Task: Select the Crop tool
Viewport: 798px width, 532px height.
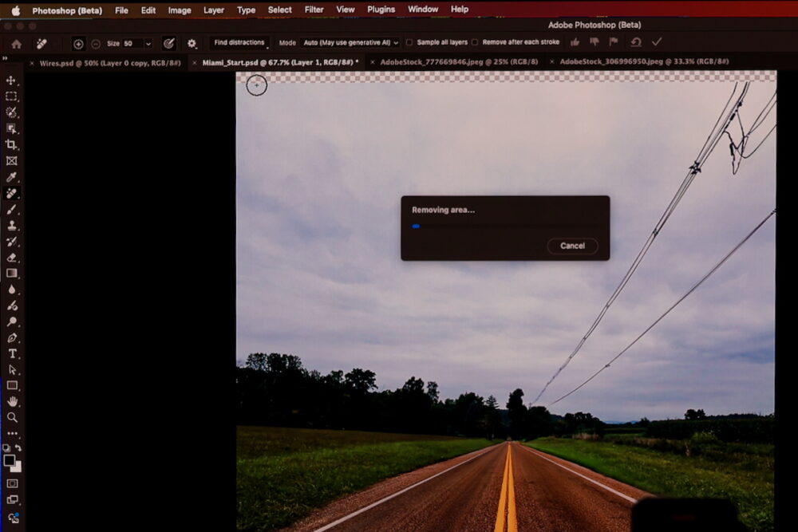Action: click(11, 144)
